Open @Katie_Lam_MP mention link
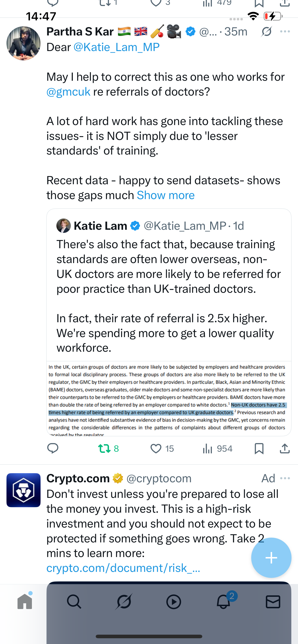Viewport: 298px width, 644px height. (116, 47)
